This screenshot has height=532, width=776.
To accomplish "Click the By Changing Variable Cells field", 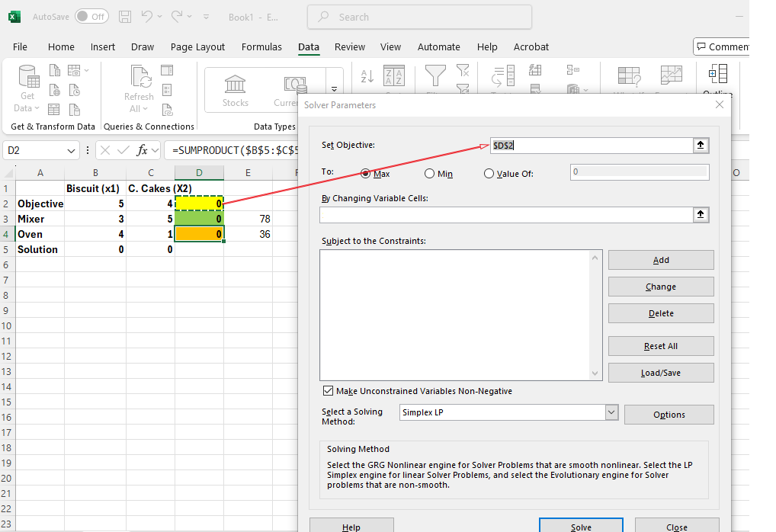I will (x=506, y=215).
